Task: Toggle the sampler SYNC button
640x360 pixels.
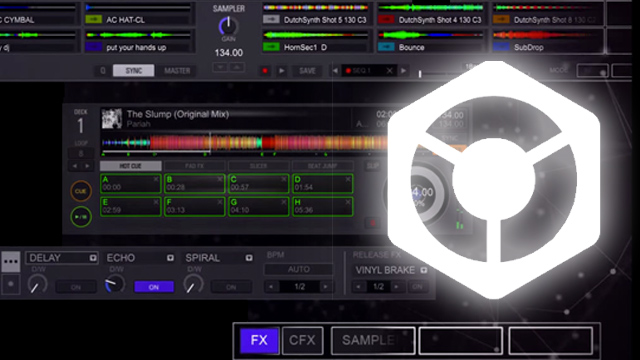Action: pyautogui.click(x=134, y=71)
